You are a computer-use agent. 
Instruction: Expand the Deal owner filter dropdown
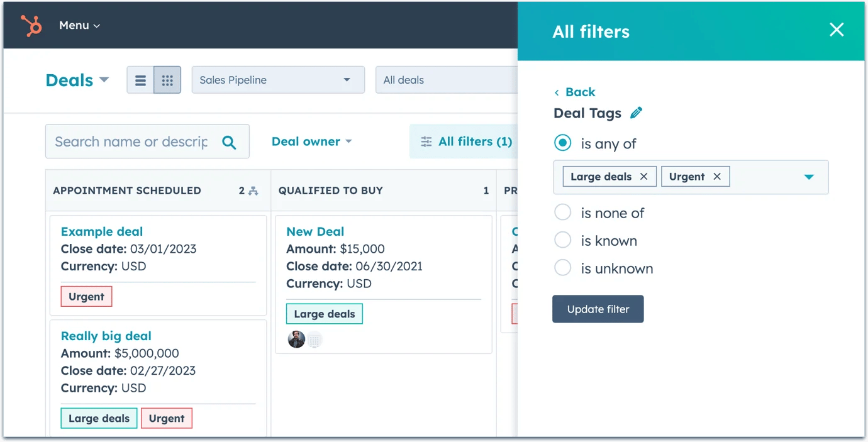coord(311,141)
